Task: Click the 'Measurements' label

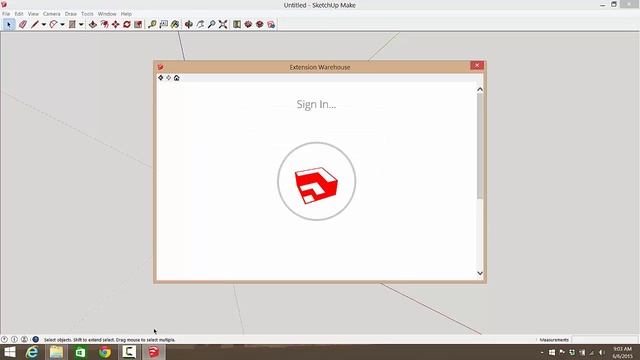Action: [x=554, y=340]
